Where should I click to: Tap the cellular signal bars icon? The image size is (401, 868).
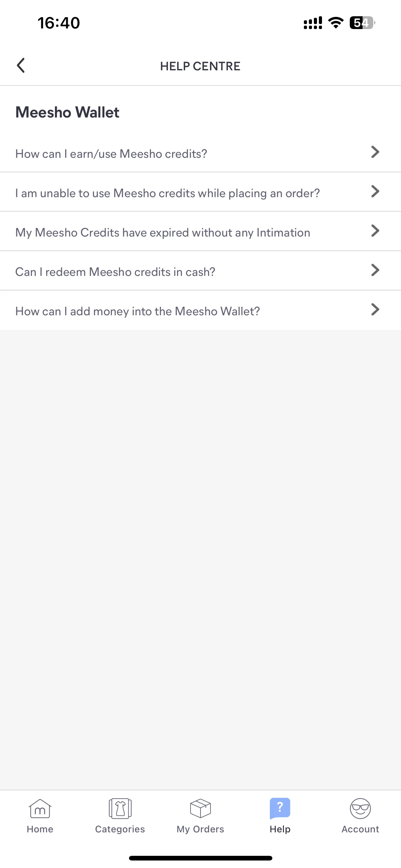[x=313, y=23]
